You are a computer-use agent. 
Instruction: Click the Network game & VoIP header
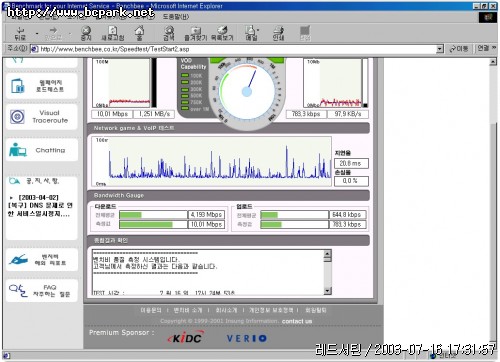click(x=228, y=128)
